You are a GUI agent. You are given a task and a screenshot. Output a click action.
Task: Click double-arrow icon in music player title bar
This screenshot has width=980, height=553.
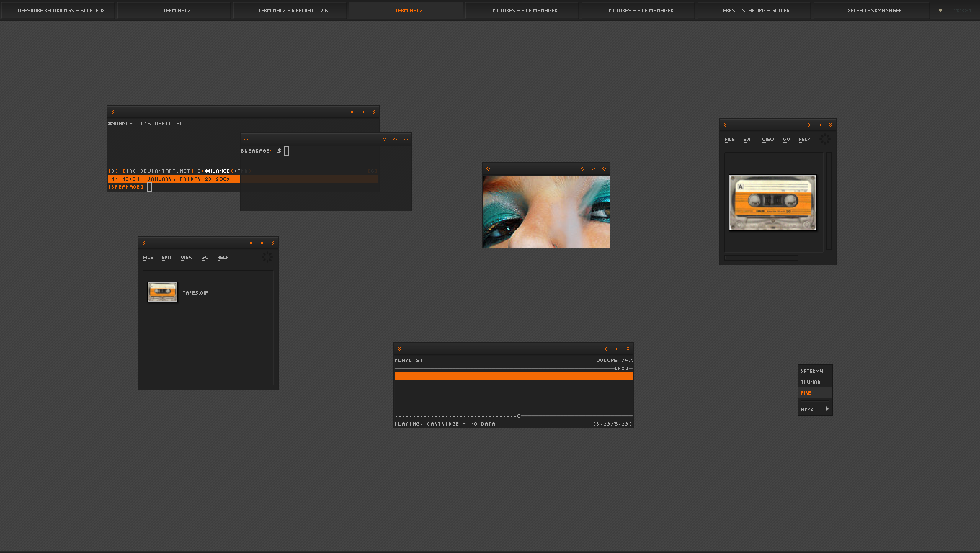[617, 349]
